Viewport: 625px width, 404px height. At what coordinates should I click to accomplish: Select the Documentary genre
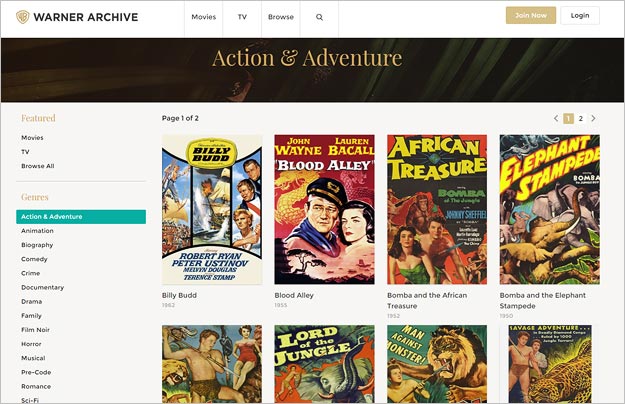pos(42,287)
